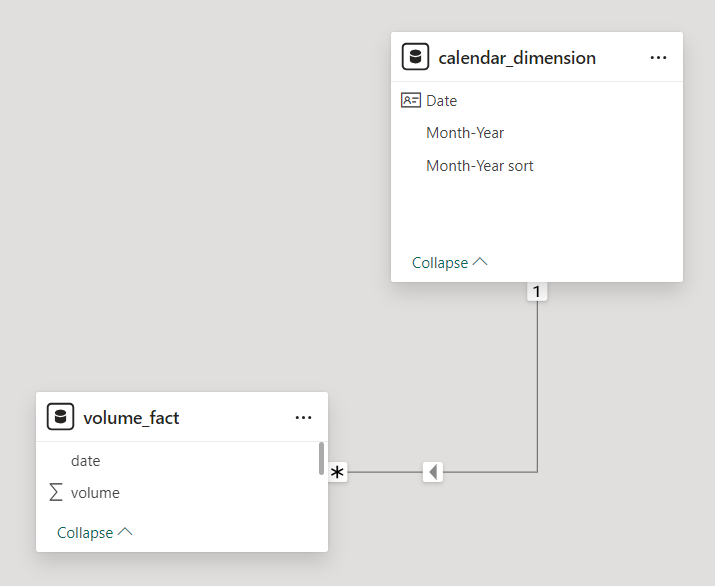Open calendar_dimension more options ellipsis
Screen dimensions: 715x586
click(658, 58)
